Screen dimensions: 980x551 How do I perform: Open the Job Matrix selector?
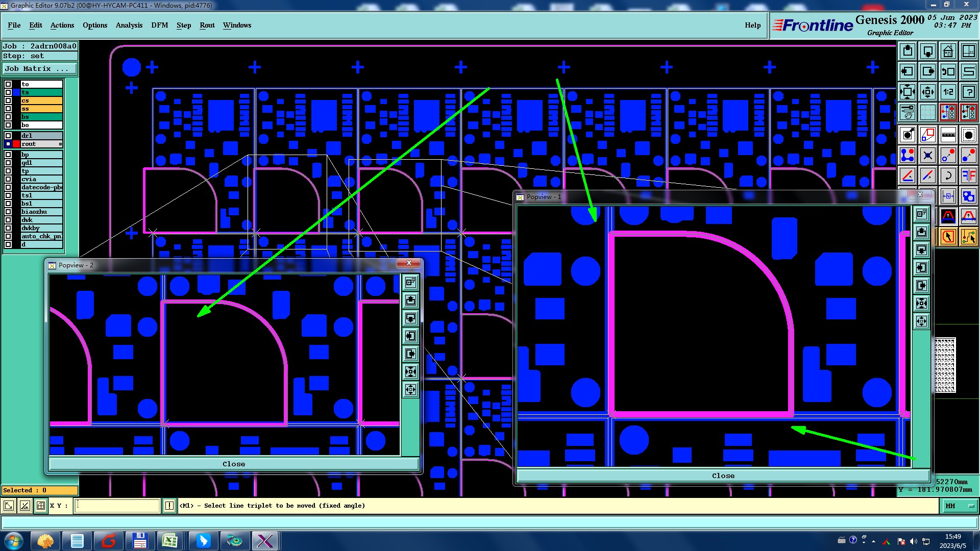click(40, 68)
